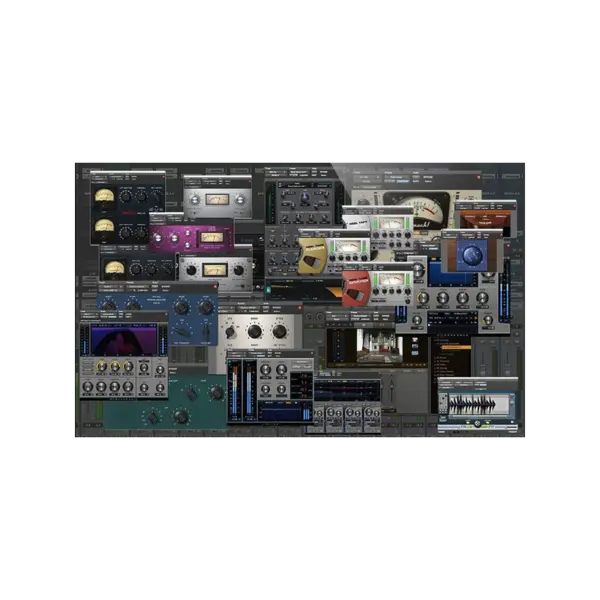This screenshot has height=600, width=600.
Task: Close the cream-colored plugin window
Action: 300,308
